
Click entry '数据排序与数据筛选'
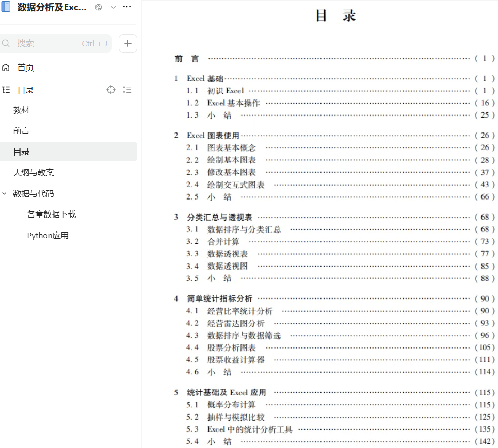(244, 336)
